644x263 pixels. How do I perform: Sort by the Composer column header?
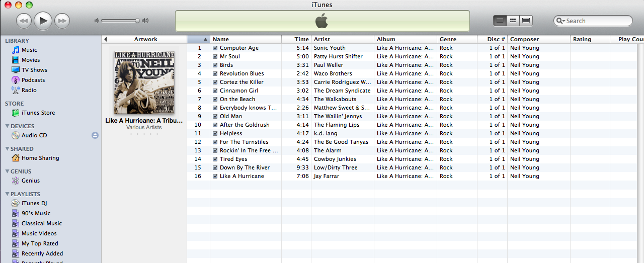pos(538,39)
